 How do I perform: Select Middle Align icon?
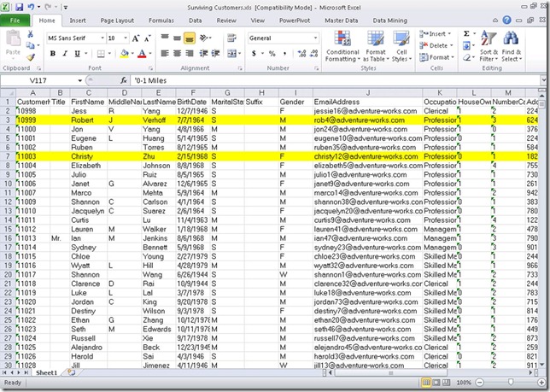(177, 38)
